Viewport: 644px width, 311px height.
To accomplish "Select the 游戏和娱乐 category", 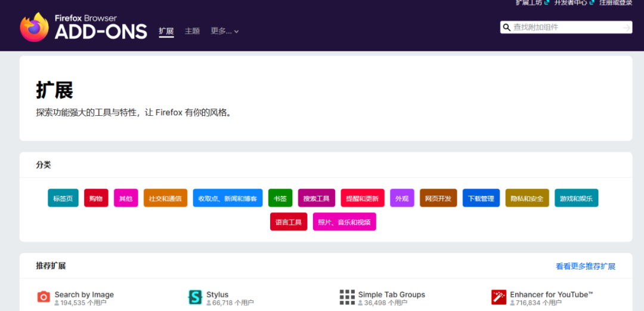I will point(576,198).
